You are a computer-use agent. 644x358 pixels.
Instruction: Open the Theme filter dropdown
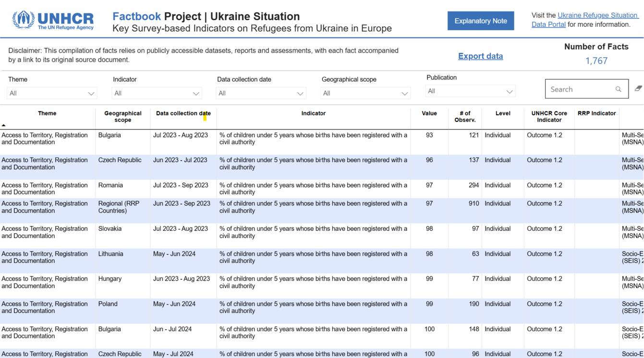52,94
